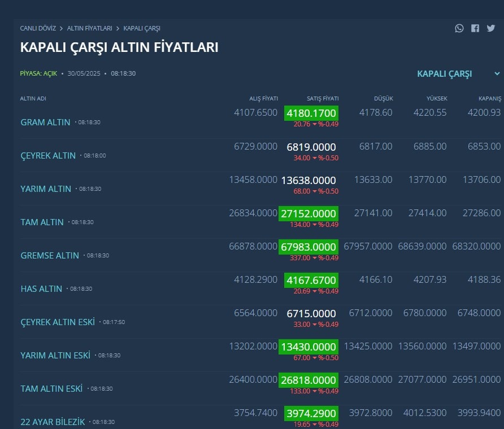Open Tam Altın page

pos(42,222)
